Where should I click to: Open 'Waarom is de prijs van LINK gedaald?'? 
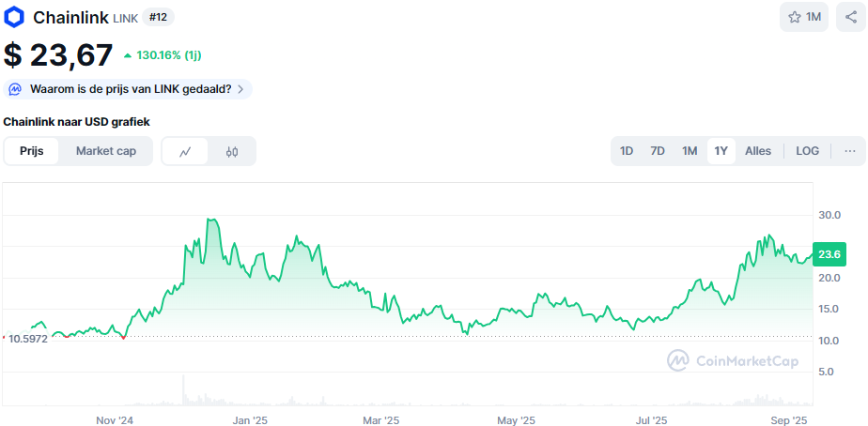pos(128,89)
